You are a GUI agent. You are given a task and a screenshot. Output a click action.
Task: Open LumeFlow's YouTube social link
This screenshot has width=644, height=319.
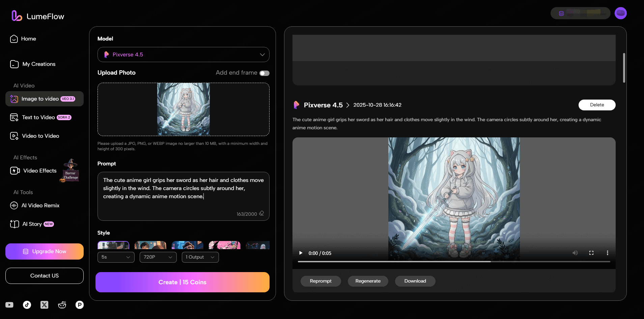pyautogui.click(x=9, y=304)
